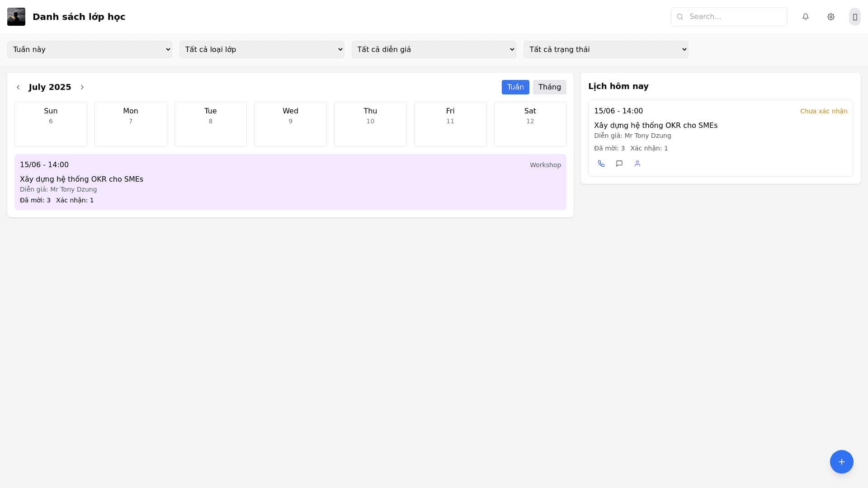This screenshot has height=488, width=868.
Task: Switch to the Tháng view
Action: click(x=549, y=87)
